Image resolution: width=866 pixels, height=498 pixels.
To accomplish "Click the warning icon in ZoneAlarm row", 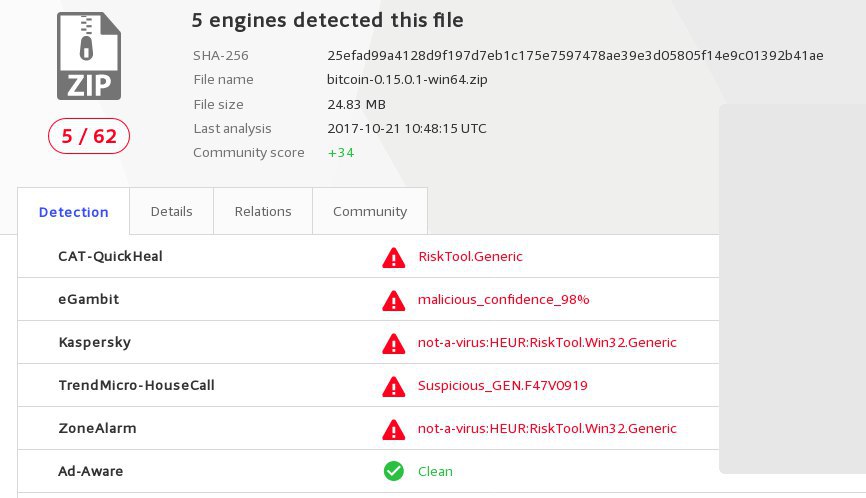I will 393,430.
